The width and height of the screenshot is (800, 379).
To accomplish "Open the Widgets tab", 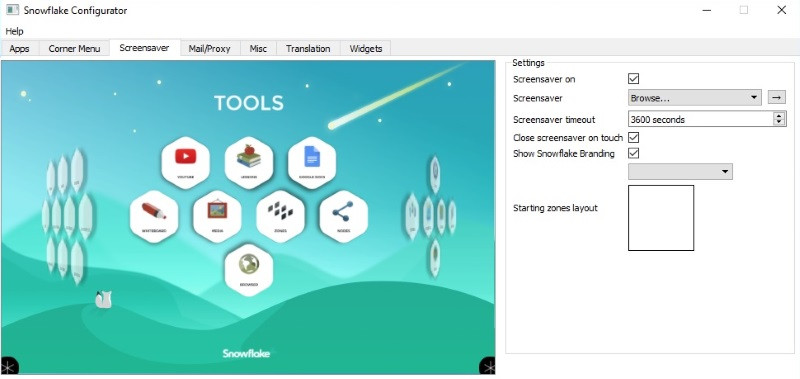I will coord(366,49).
